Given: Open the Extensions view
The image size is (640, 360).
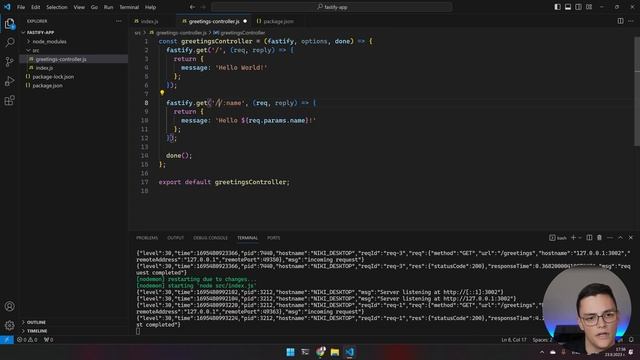Looking at the screenshot, I should (x=9, y=100).
